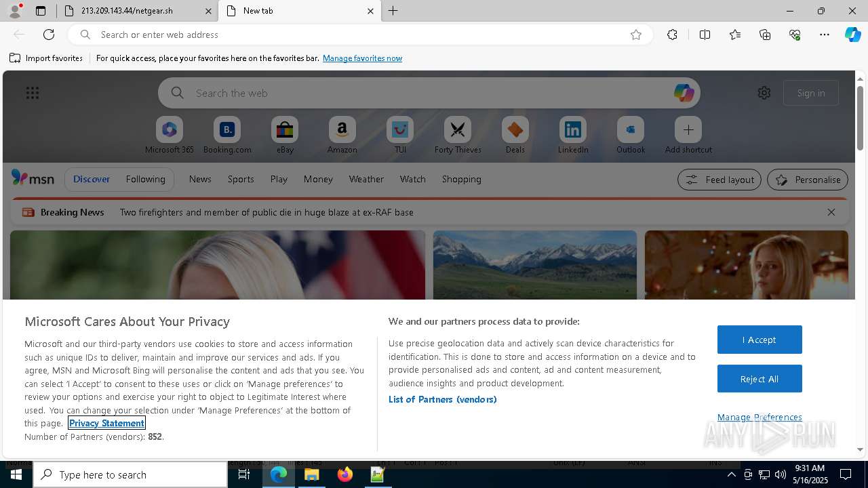Open Browser essentials heart icon

tap(795, 35)
